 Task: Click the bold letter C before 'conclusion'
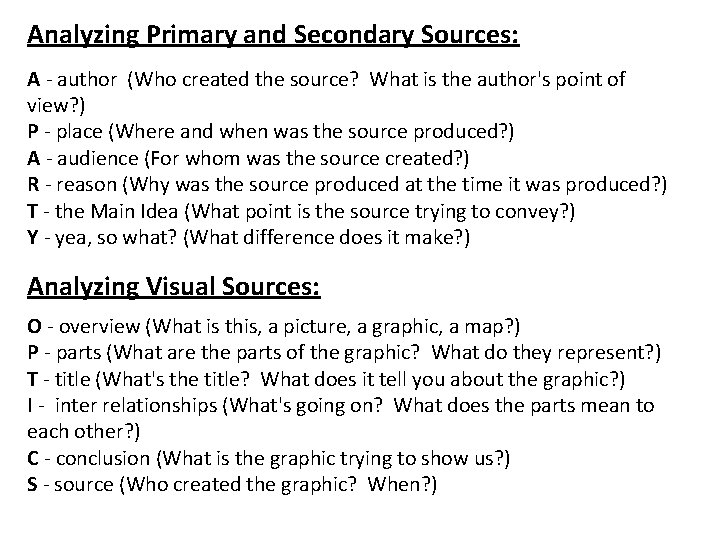[x=33, y=458]
